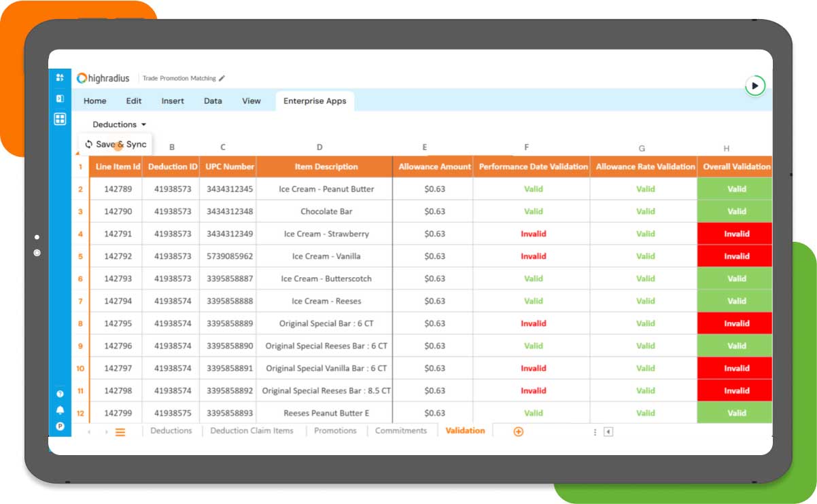Click the help question mark icon in sidebar
This screenshot has width=817, height=504.
point(60,393)
